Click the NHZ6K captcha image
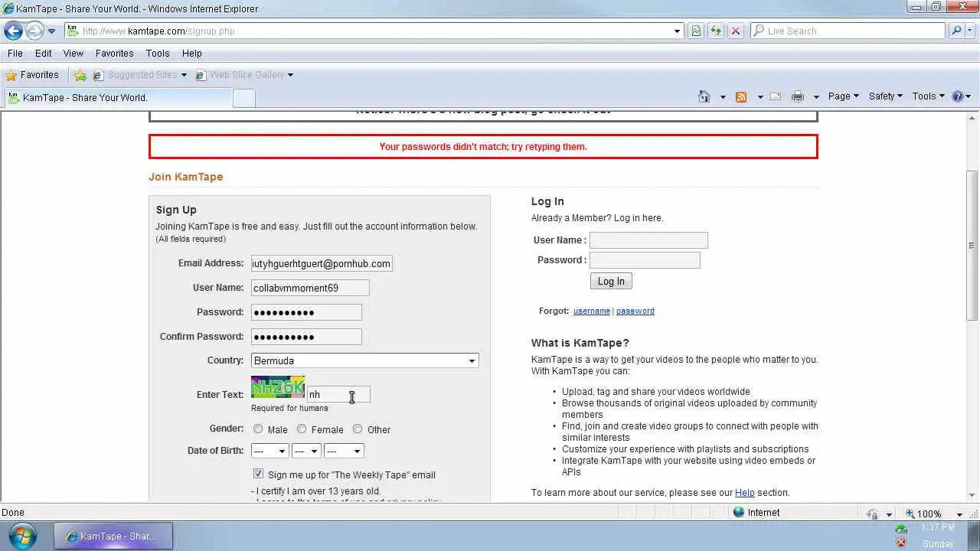980x551 pixels. tap(278, 387)
